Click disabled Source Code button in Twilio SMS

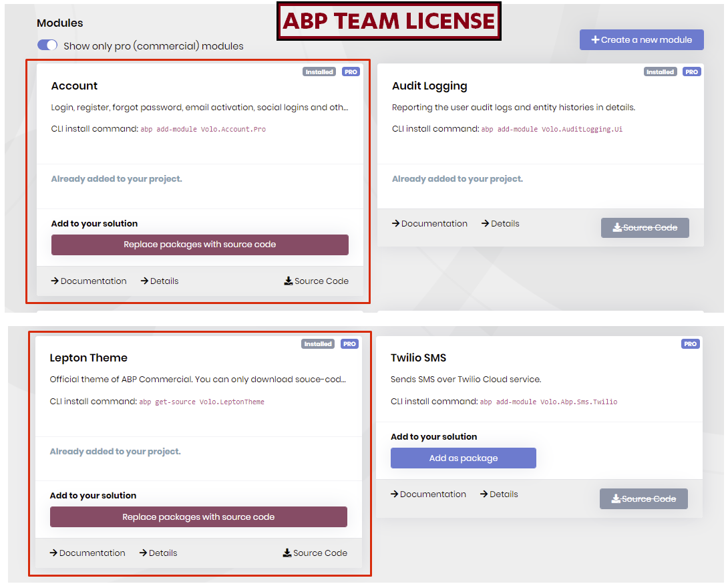coord(643,499)
